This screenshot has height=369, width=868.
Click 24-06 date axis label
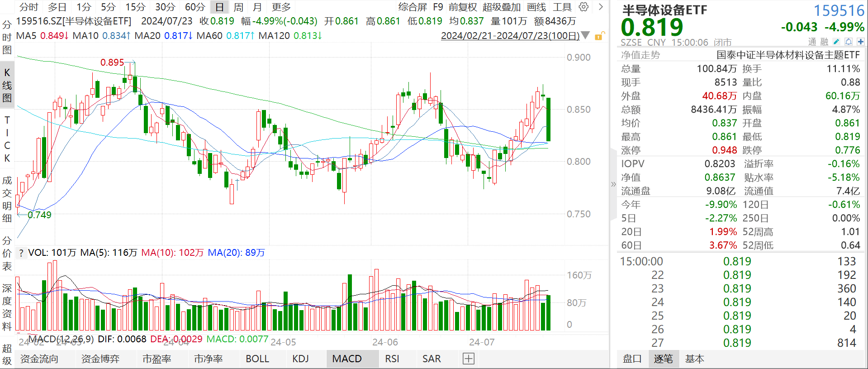pos(385,342)
